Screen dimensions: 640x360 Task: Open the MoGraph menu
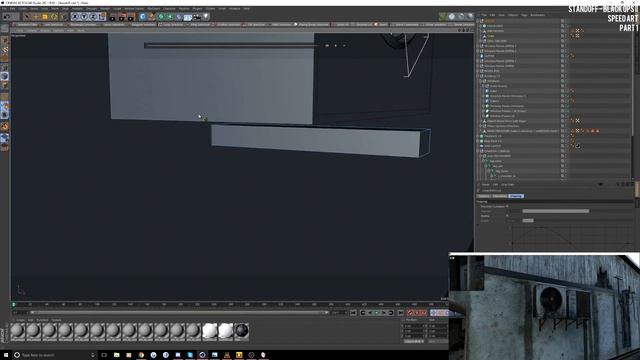pyautogui.click(x=153, y=9)
